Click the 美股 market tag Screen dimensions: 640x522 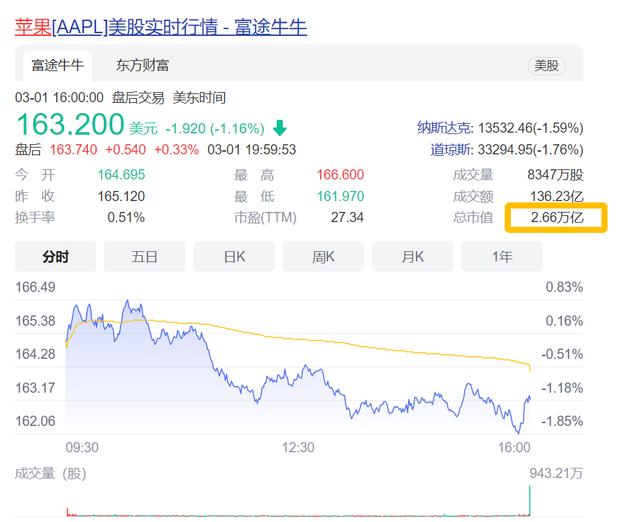[x=547, y=66]
